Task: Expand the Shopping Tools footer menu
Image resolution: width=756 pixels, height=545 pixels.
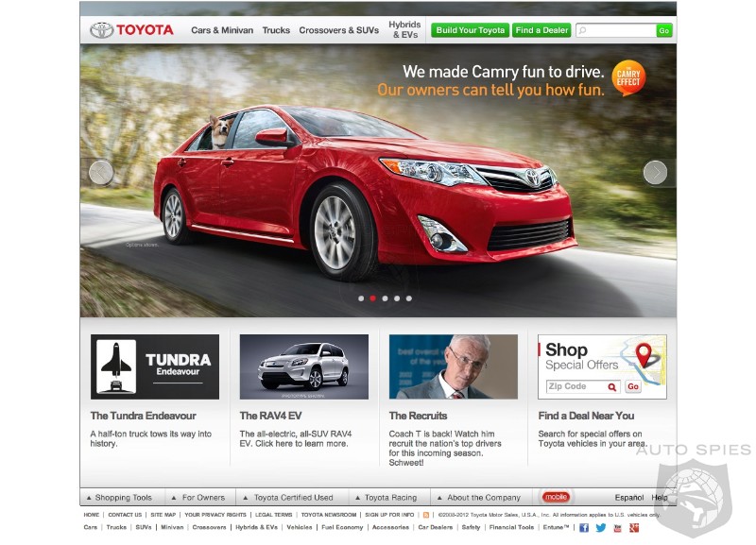Action: [x=119, y=497]
